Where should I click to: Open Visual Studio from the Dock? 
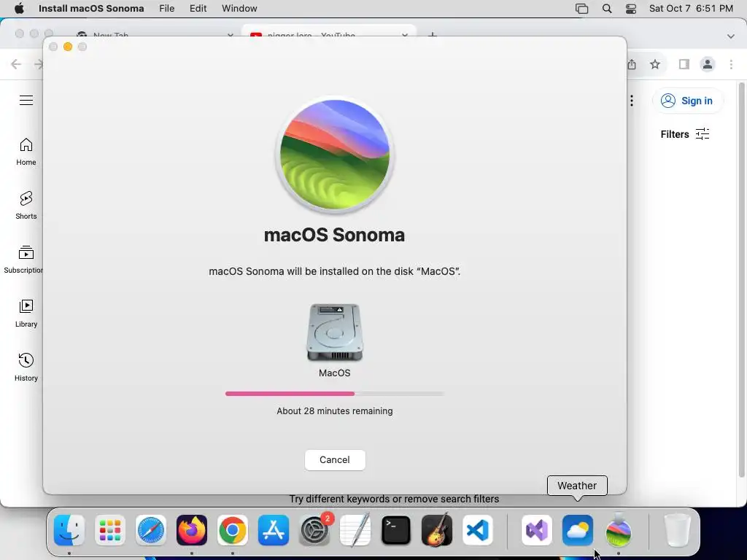tap(537, 530)
